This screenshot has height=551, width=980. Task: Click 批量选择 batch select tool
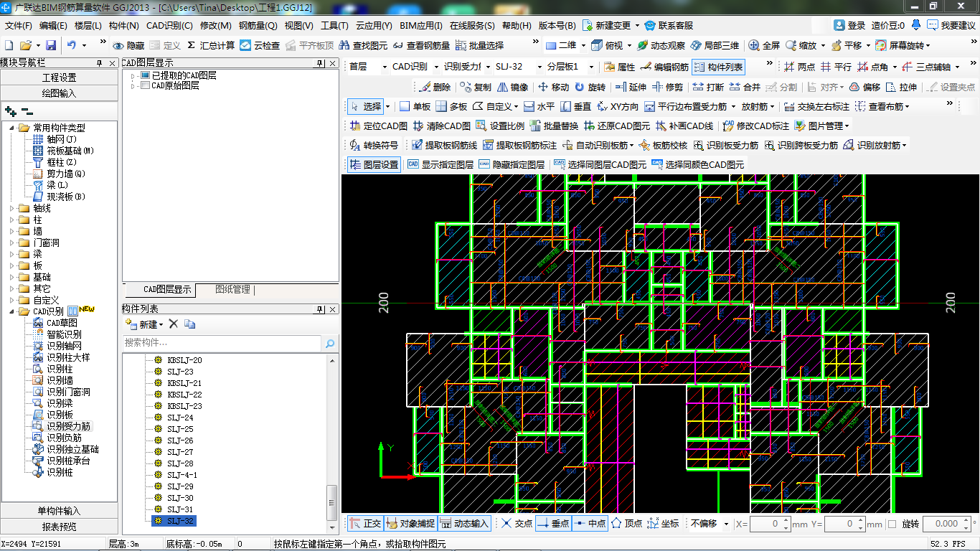(x=480, y=45)
